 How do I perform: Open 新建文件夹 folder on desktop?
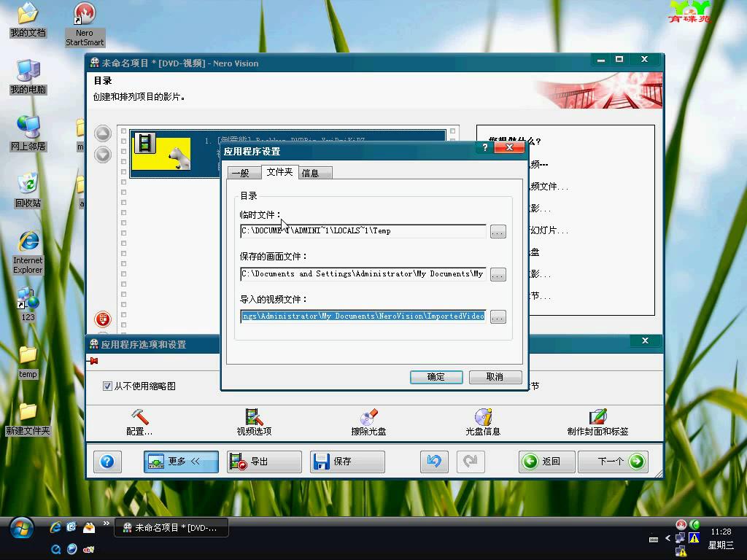point(28,419)
